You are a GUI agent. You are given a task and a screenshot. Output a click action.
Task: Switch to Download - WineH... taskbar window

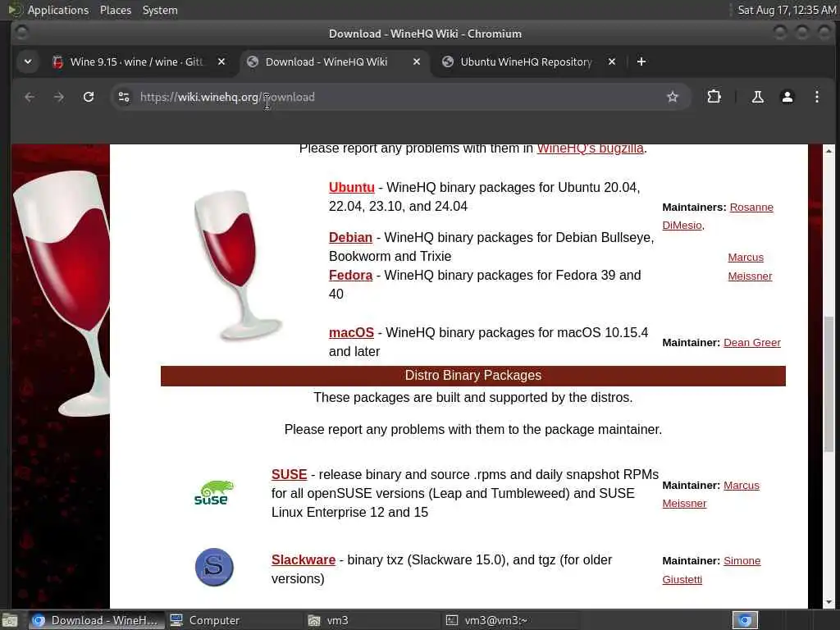(97, 620)
